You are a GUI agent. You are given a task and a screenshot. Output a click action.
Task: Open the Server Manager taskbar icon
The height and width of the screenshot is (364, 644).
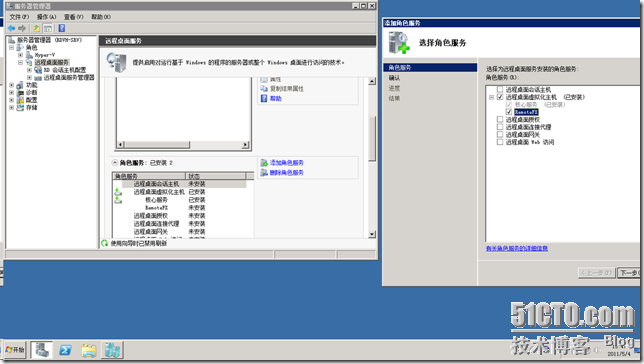[41, 350]
